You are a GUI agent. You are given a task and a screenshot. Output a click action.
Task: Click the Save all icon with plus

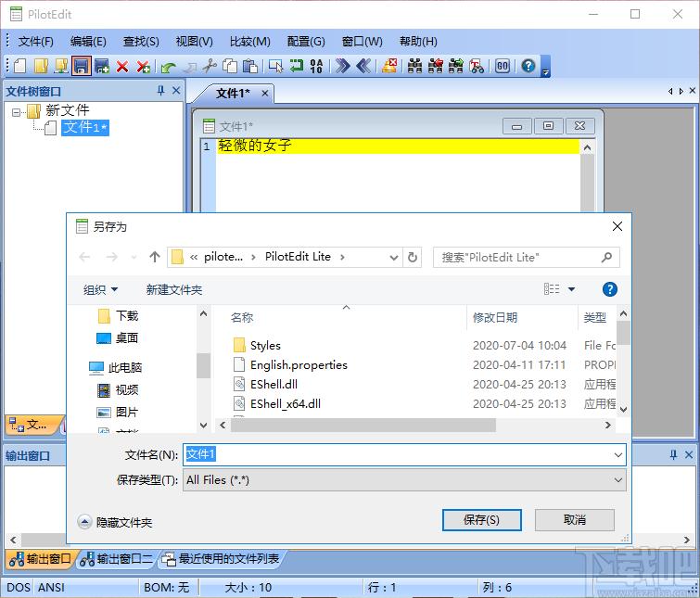[x=102, y=66]
